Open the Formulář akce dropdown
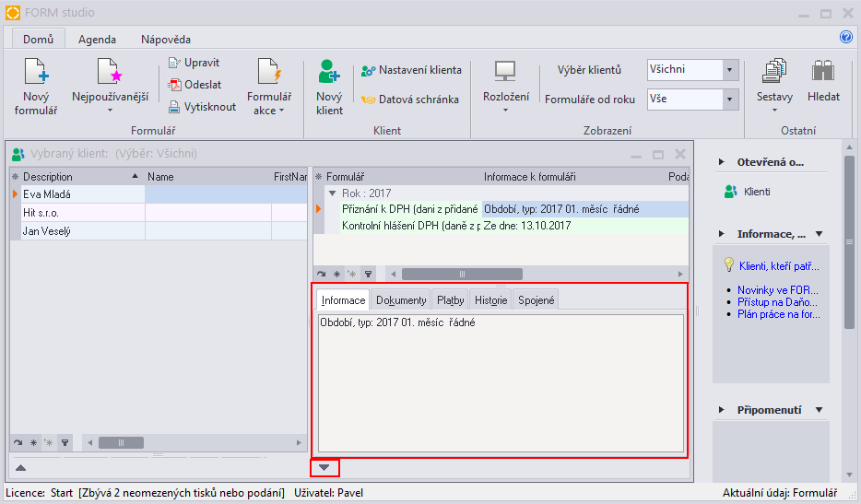861x504 pixels. pos(269,87)
